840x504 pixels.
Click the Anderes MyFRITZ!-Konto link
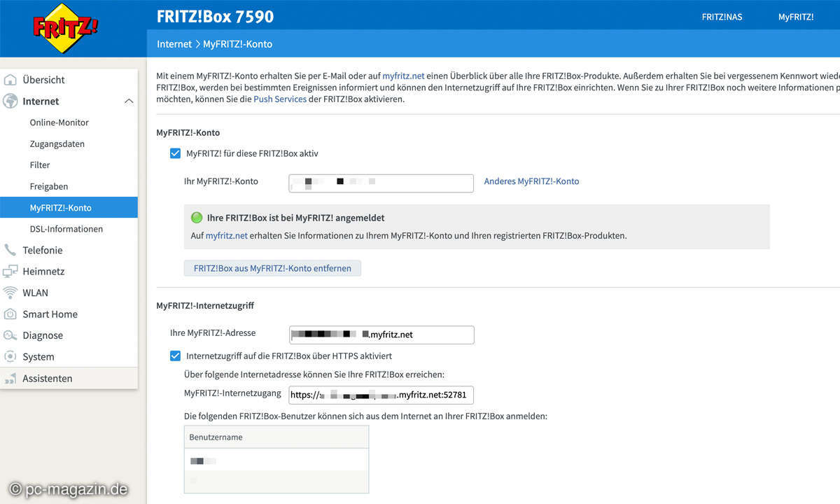pyautogui.click(x=531, y=181)
